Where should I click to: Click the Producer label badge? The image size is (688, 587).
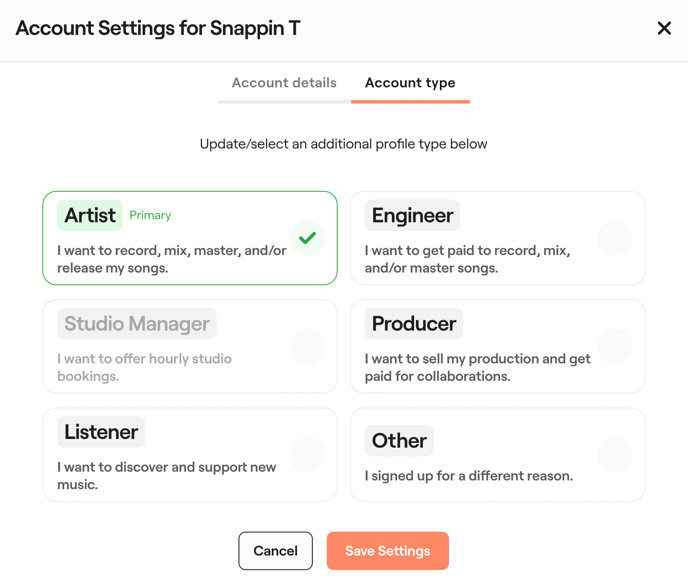(x=414, y=324)
